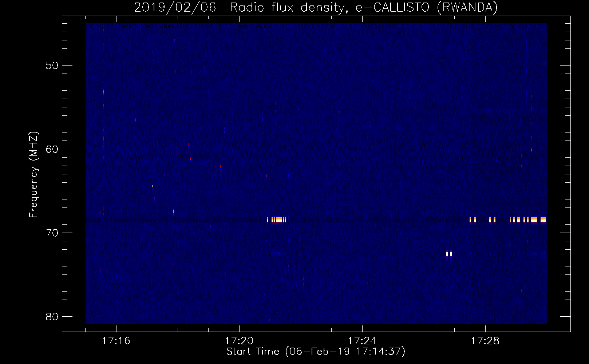The width and height of the screenshot is (589, 364).
Task: Click the plot title "2019/02/06 Radio flux density, e-CALLISTO (RWANDA)"
Action: [x=316, y=7]
